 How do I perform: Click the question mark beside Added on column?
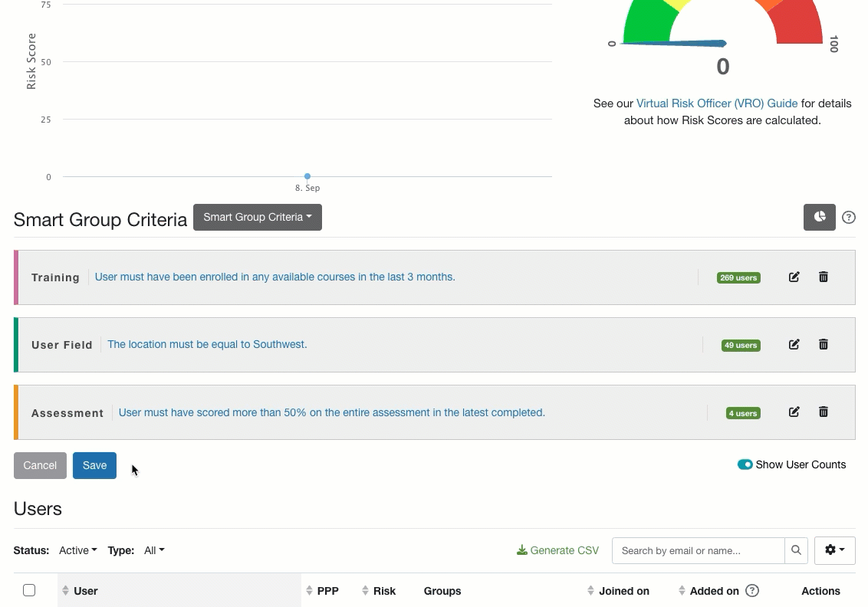pyautogui.click(x=752, y=590)
